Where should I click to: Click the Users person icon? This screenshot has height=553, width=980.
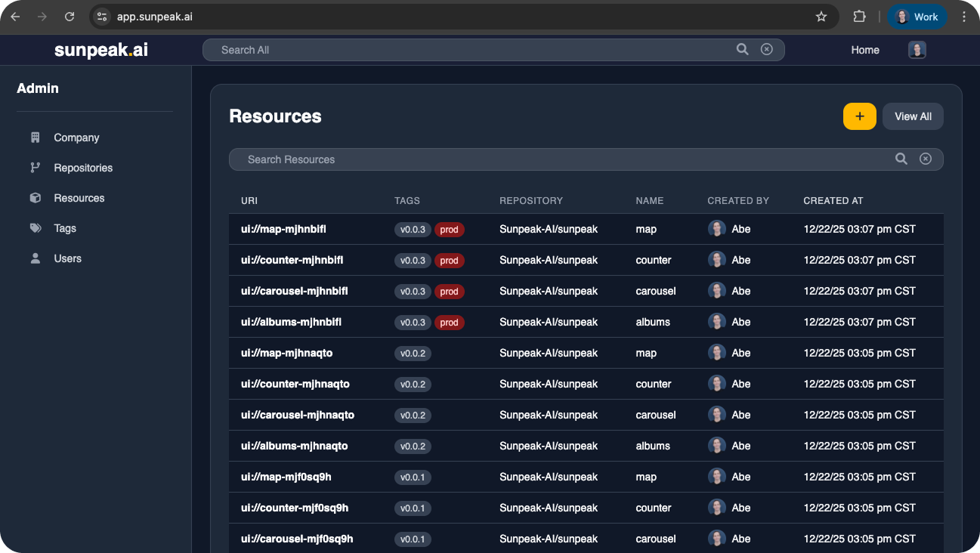(x=35, y=258)
